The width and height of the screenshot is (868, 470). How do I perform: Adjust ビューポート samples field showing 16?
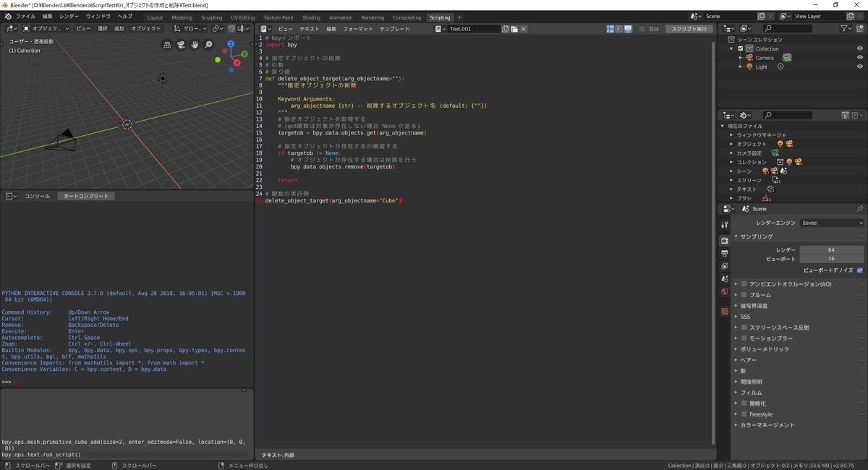tap(831, 258)
